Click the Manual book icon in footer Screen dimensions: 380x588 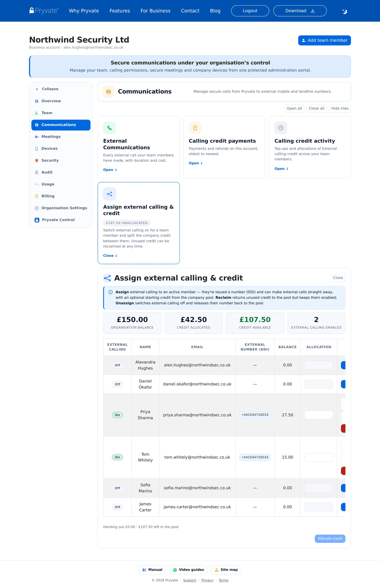pos(144,570)
